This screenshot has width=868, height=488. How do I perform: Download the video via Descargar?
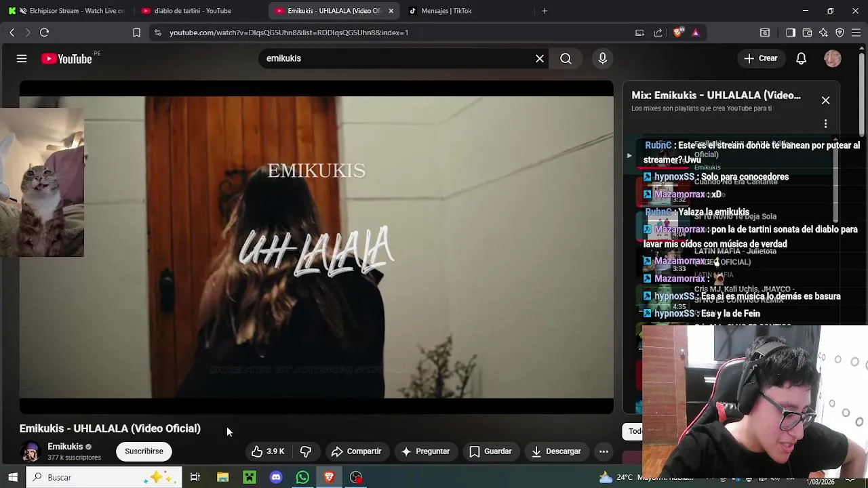556,451
